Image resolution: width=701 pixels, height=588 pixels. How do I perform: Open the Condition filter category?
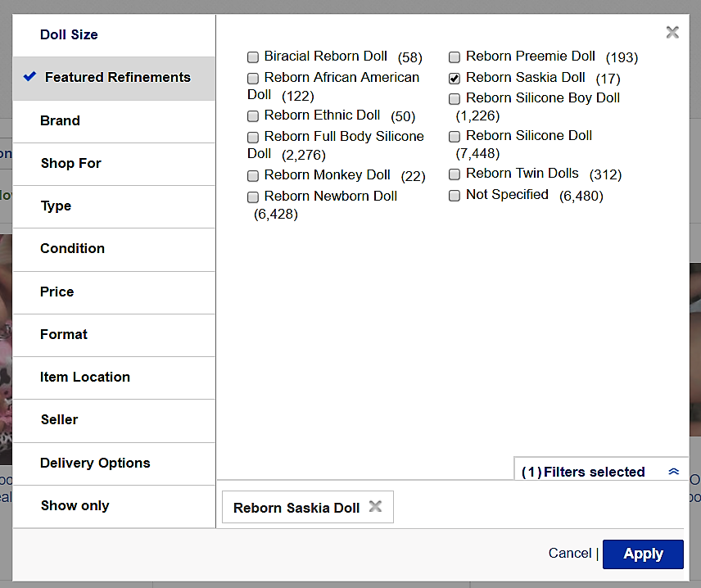72,248
